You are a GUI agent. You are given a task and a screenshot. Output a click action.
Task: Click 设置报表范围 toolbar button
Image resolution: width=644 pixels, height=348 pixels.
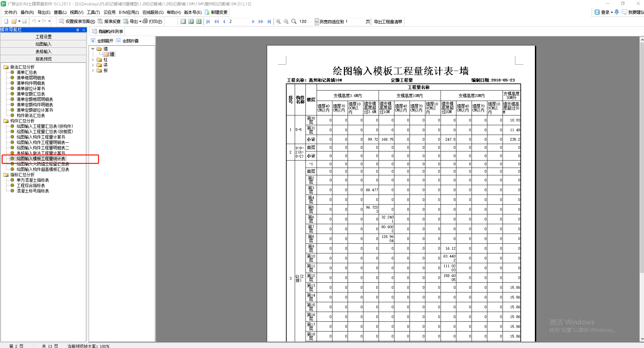click(77, 22)
